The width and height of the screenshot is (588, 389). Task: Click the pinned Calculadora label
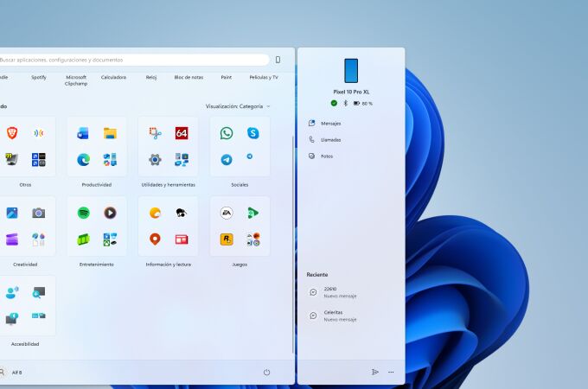[113, 77]
